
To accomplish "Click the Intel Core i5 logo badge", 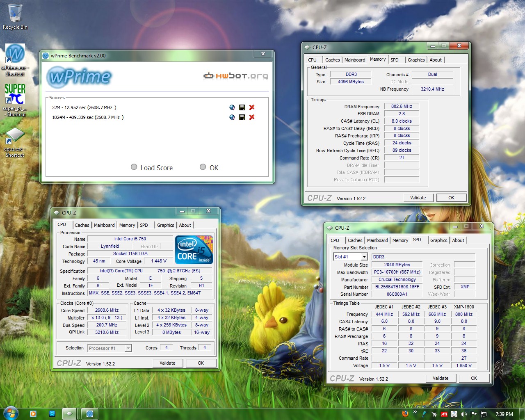I will pos(194,249).
